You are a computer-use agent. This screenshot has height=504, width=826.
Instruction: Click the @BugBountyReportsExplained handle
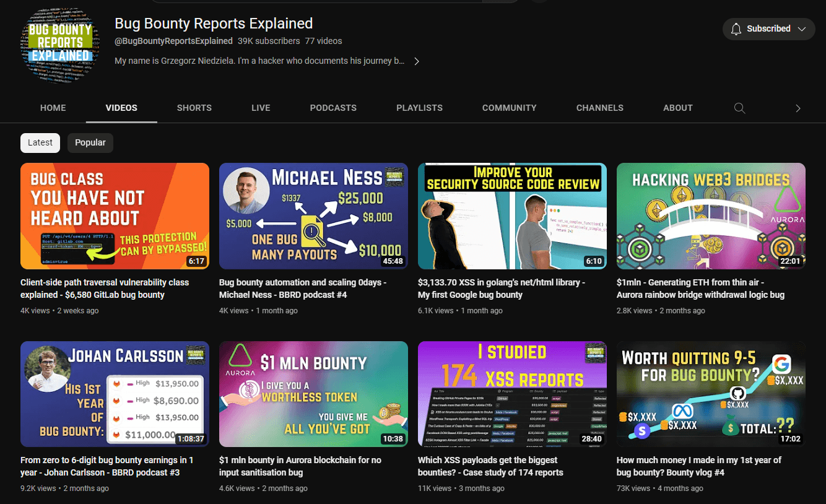(173, 41)
